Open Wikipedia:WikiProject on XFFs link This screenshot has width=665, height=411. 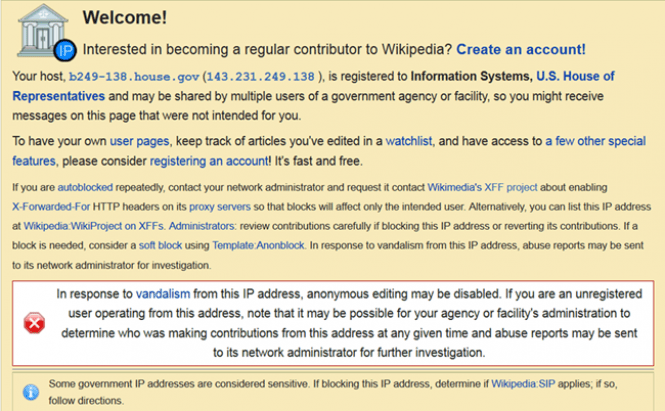[93, 226]
